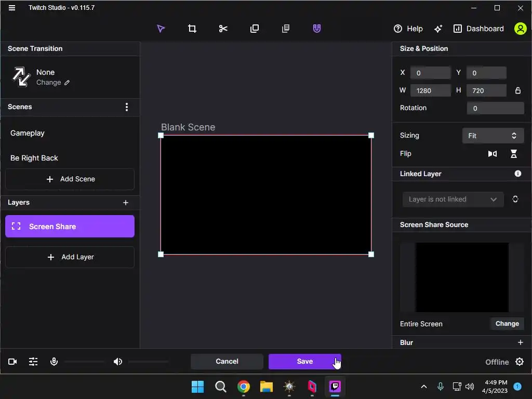Toggle the magnet snapping tool
Screen dimensions: 532x399
coord(316,29)
